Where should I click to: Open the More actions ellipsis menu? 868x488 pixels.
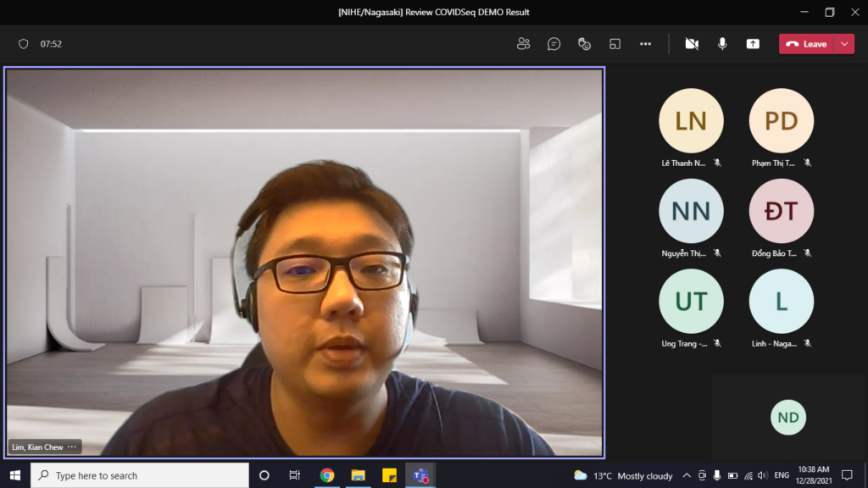pyautogui.click(x=645, y=44)
